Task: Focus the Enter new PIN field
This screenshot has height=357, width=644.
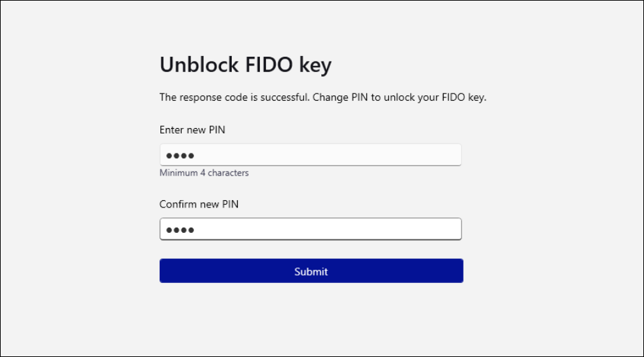Action: click(310, 155)
